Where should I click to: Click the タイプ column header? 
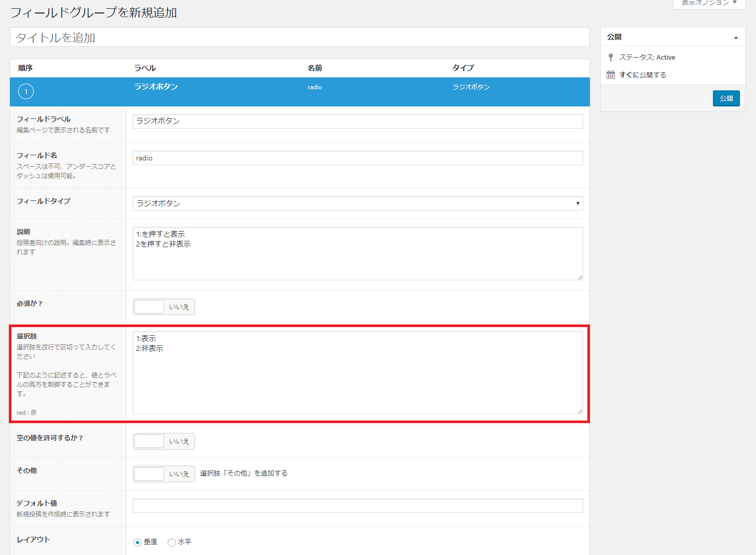click(463, 68)
